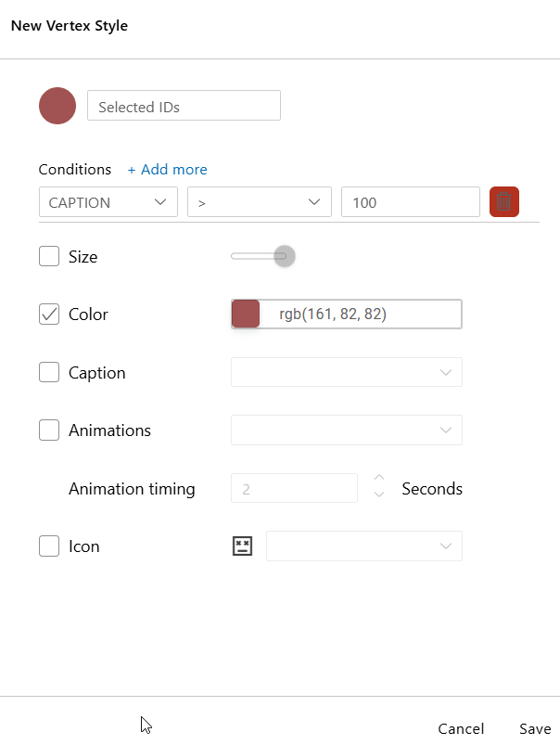Click the icon preview face image

[x=242, y=546]
